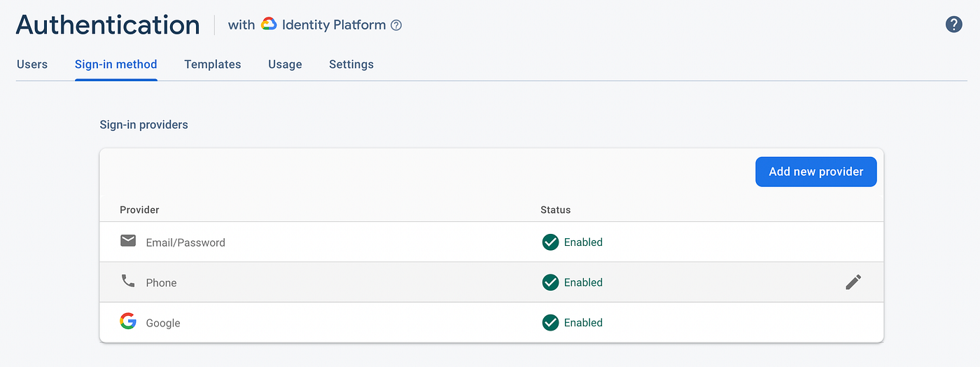Click Google enabled green checkmark icon
980x367 pixels.
(550, 323)
